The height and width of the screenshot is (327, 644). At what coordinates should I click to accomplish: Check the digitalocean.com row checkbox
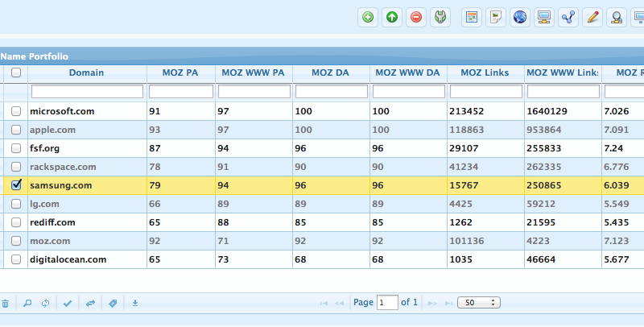16,259
